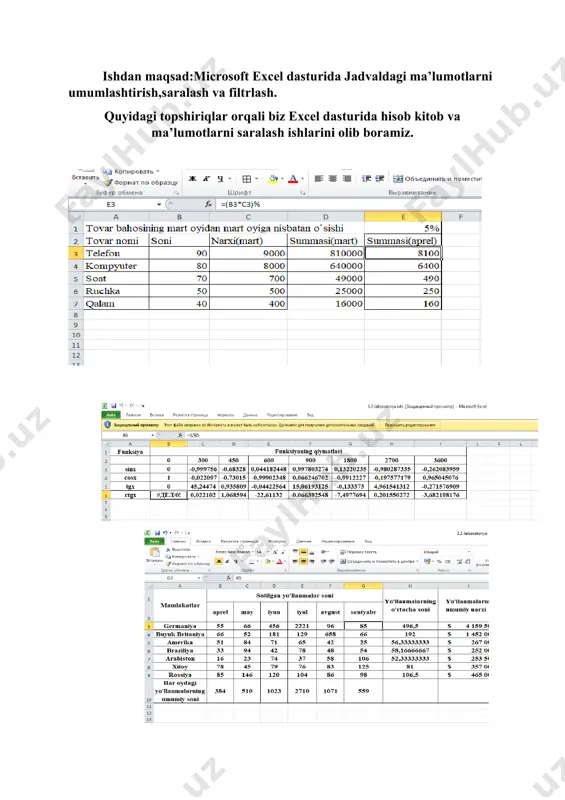
Task: Switch to 'Формулы' tab in middle Excel
Action: [226, 415]
